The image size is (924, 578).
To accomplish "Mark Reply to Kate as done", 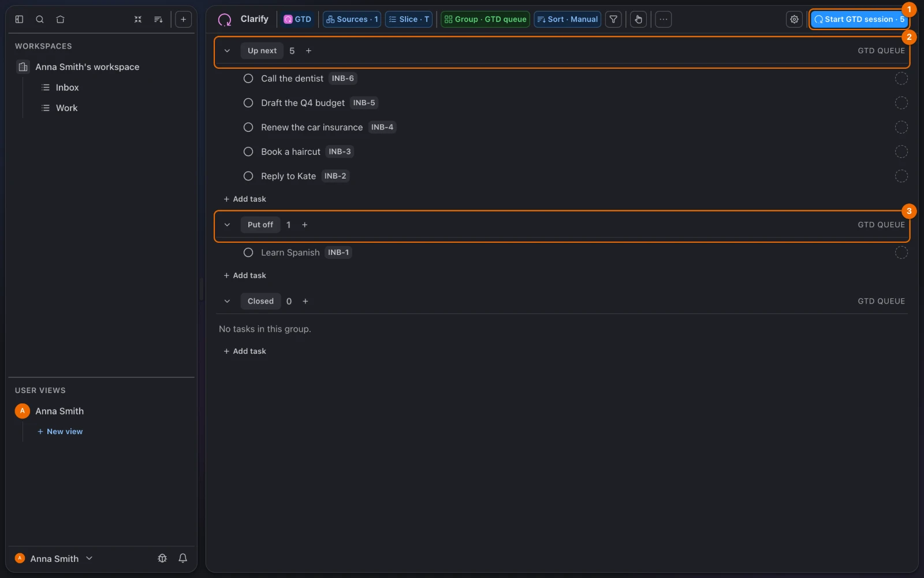I will pos(248,176).
